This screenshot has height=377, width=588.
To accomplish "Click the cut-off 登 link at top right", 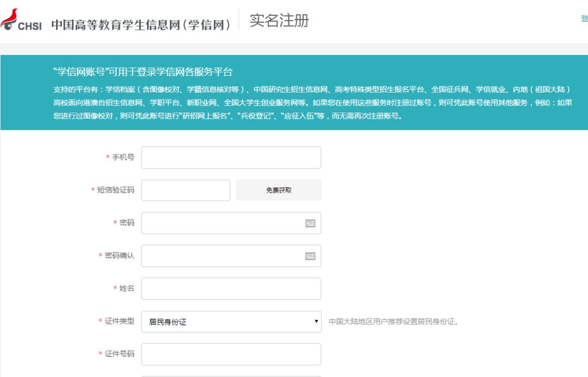I will point(584,18).
